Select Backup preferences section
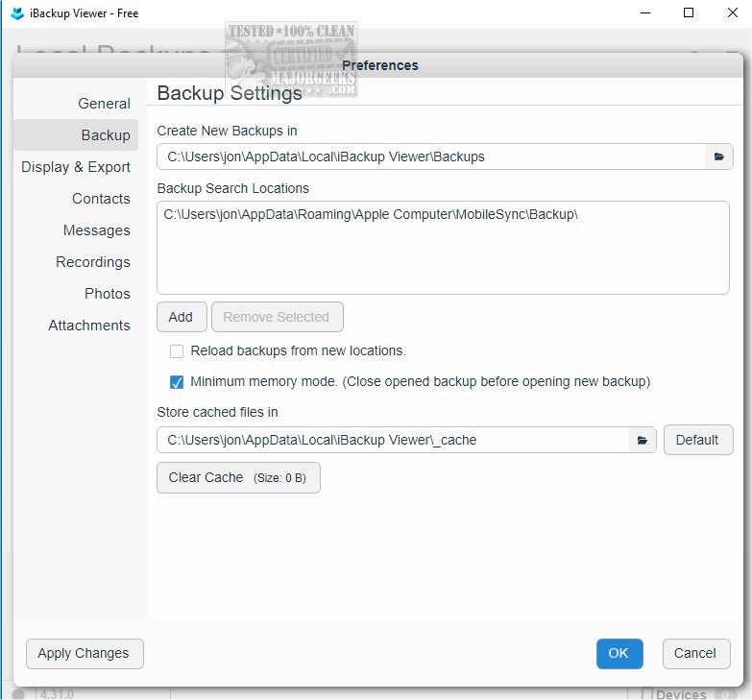The width and height of the screenshot is (752, 700). (x=76, y=135)
